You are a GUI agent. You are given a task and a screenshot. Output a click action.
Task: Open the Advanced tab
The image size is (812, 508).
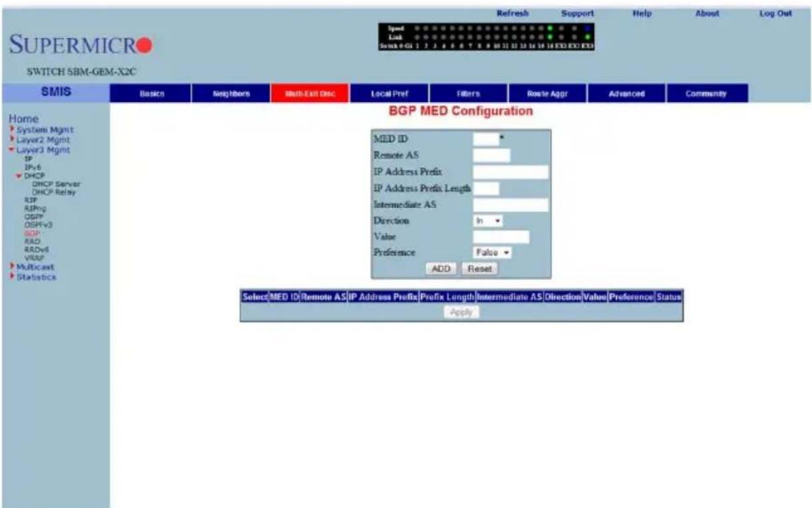(627, 94)
